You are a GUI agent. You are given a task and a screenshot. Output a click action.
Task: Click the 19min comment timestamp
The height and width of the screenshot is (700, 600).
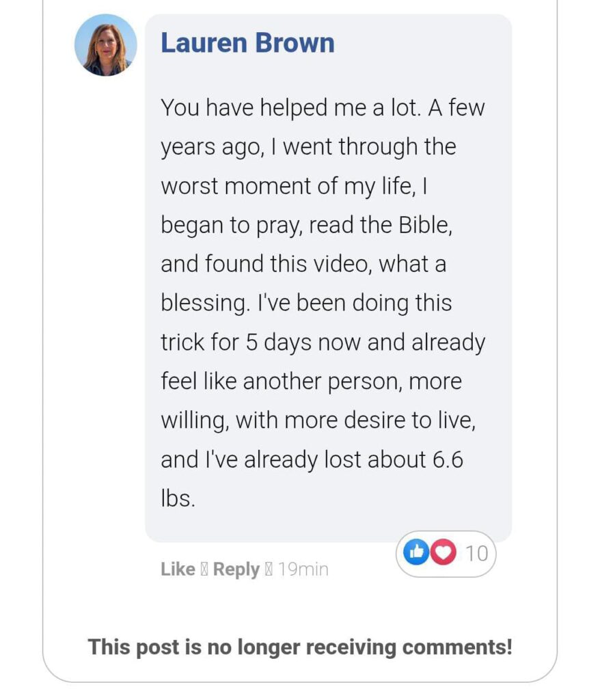pyautogui.click(x=303, y=569)
